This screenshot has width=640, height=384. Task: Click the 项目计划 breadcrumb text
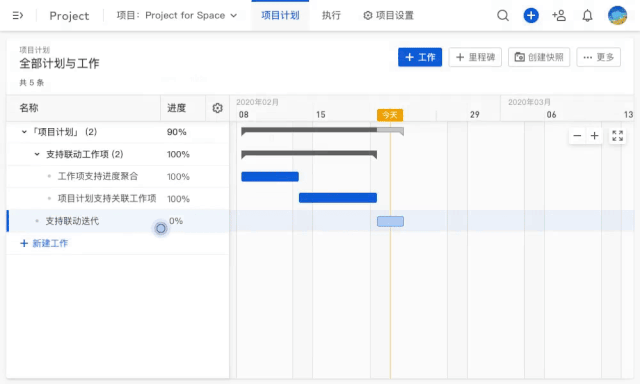(34, 50)
